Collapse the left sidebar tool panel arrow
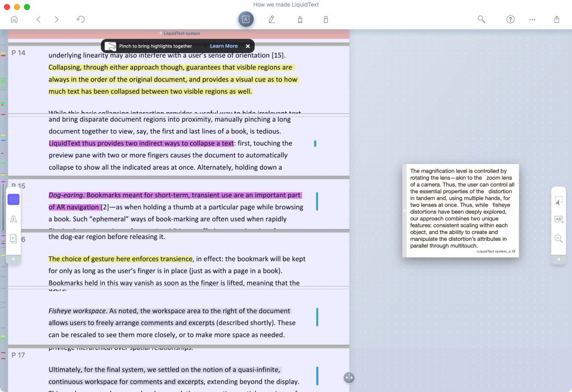Screen dimensions: 572x392 [x=13, y=259]
